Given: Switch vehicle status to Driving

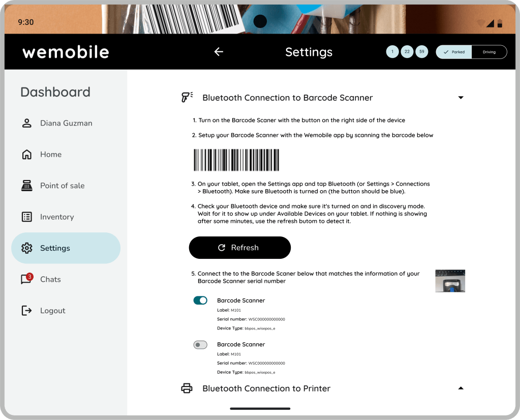Looking at the screenshot, I should tap(489, 52).
